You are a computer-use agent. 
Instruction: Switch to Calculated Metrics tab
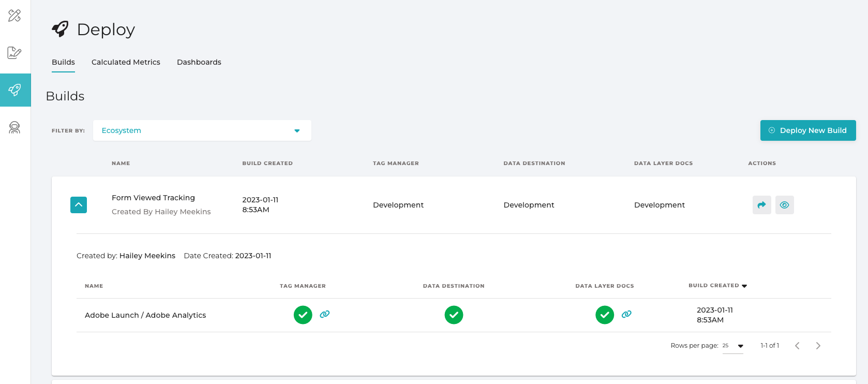tap(126, 62)
